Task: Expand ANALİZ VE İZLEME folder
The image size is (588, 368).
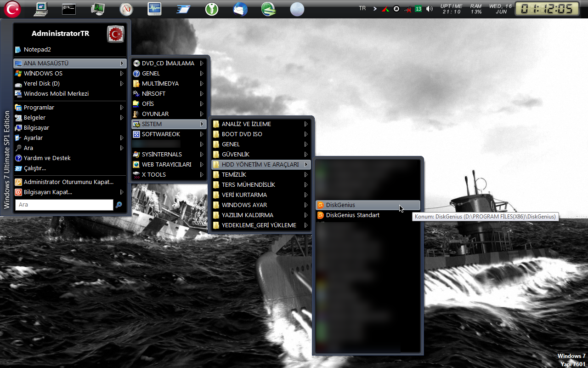Action: point(261,124)
